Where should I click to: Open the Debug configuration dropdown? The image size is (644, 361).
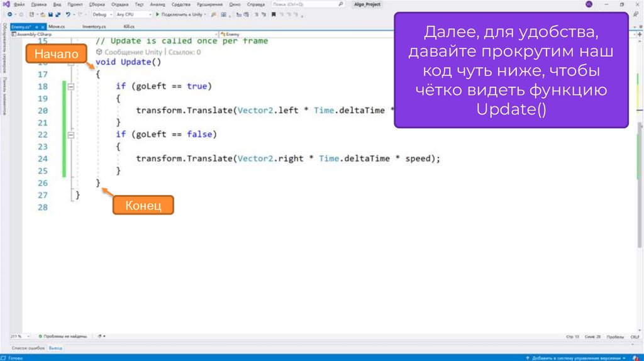(x=101, y=14)
